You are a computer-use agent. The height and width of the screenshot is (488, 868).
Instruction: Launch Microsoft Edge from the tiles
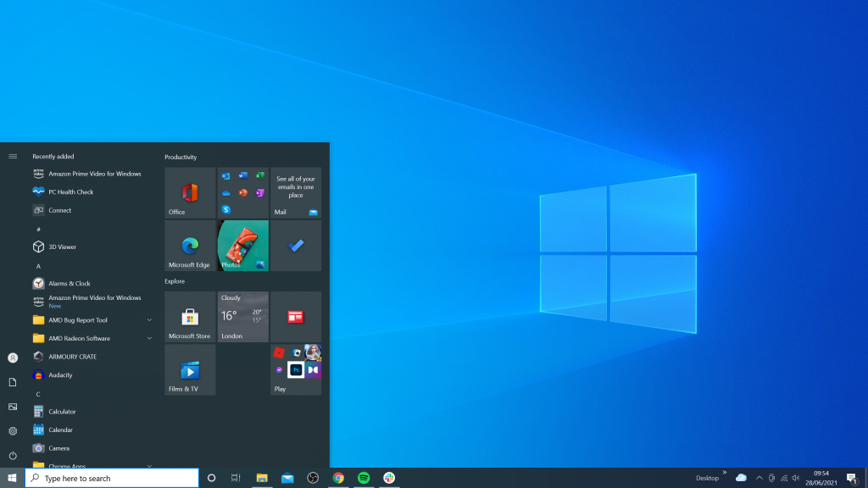click(190, 246)
